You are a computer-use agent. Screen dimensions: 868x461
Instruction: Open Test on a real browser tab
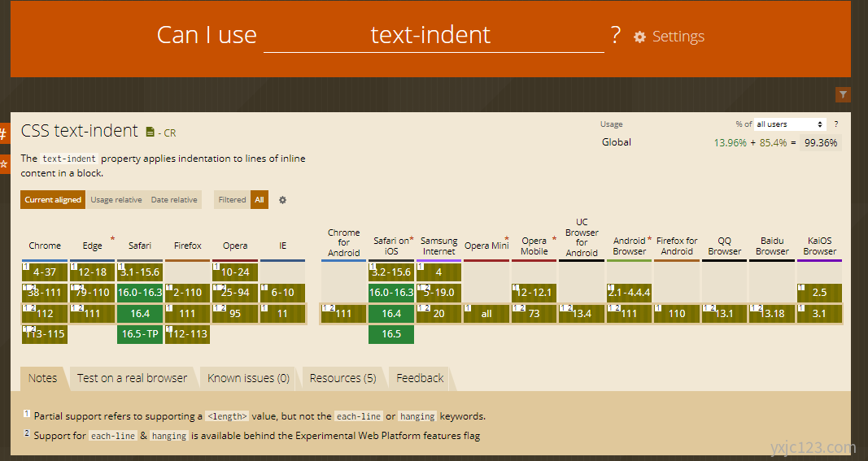coord(132,378)
